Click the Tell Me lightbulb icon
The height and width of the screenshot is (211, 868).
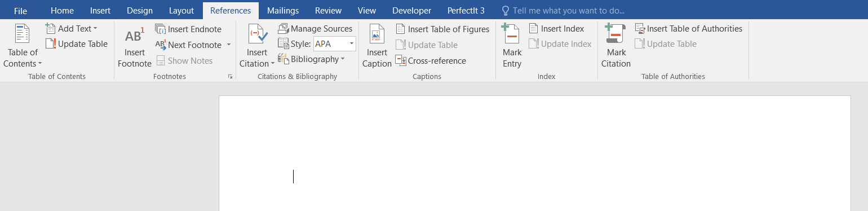click(505, 11)
